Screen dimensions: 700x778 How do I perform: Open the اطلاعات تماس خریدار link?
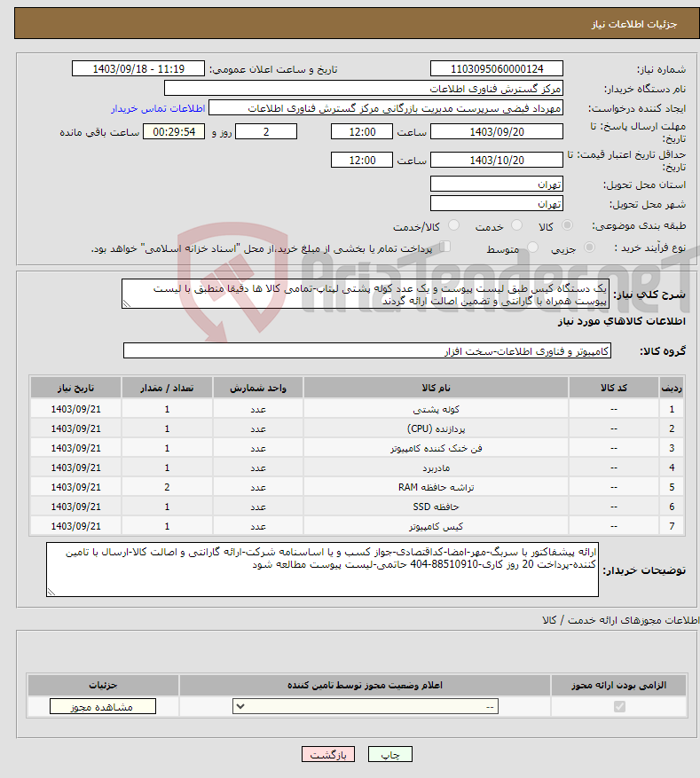click(158, 108)
